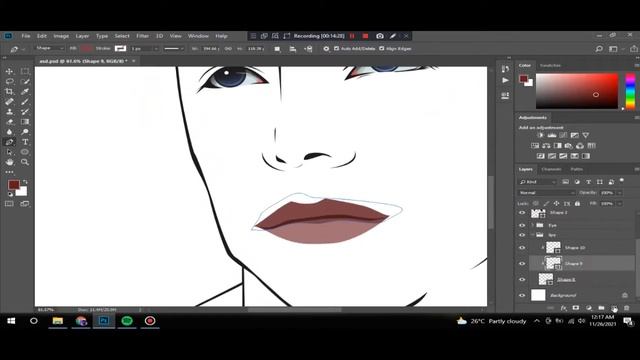
Task: Hide the Shape 9 layer
Action: point(522,263)
